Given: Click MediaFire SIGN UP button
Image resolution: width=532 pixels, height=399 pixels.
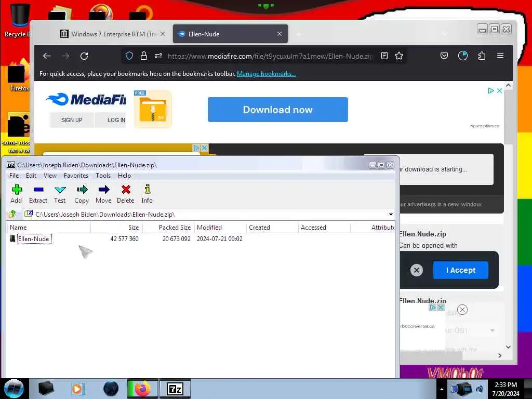Looking at the screenshot, I should click(72, 120).
